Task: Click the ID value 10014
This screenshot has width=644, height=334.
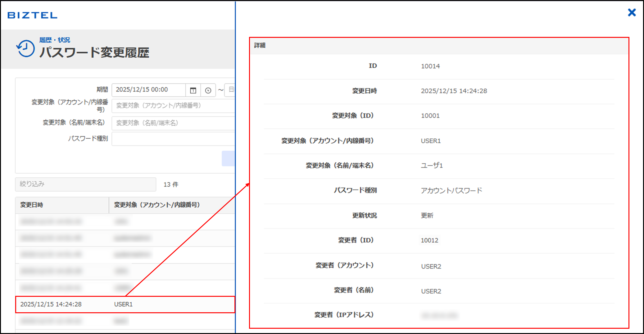Action: 430,66
